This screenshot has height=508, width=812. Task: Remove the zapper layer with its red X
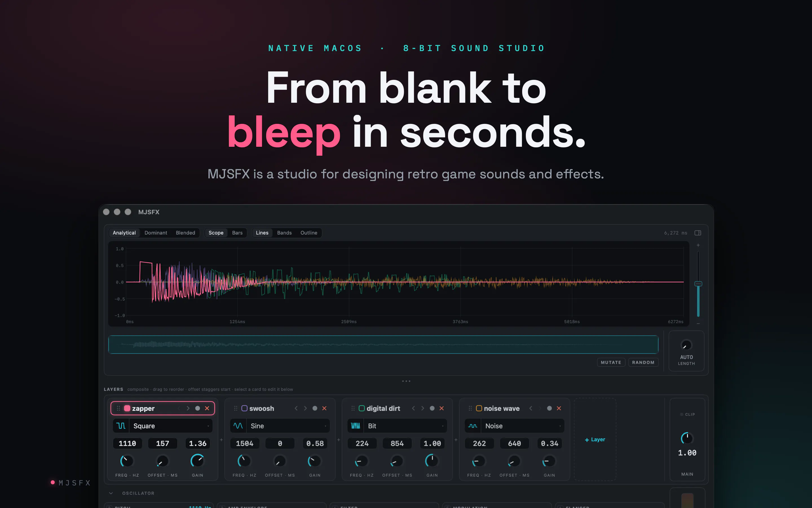[x=207, y=408]
